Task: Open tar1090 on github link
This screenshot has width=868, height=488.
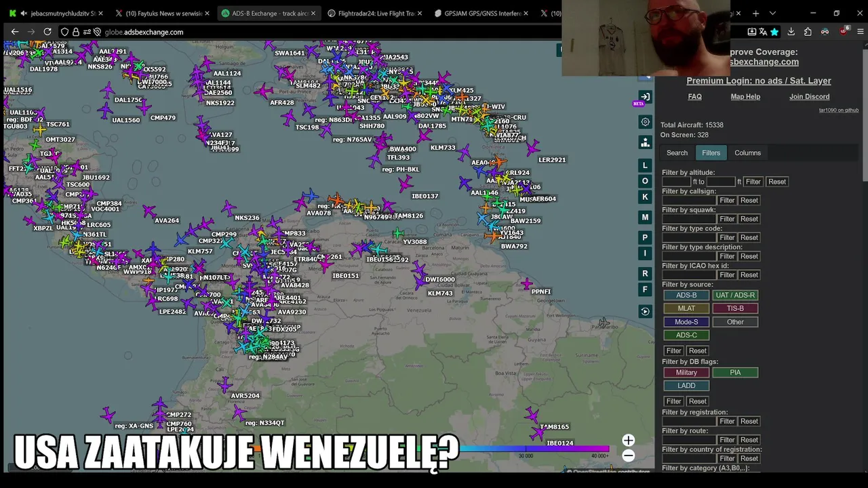Action: (x=839, y=110)
